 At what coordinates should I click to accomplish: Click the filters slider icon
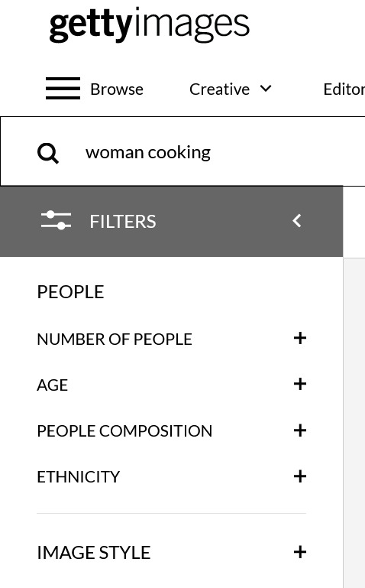click(x=57, y=220)
